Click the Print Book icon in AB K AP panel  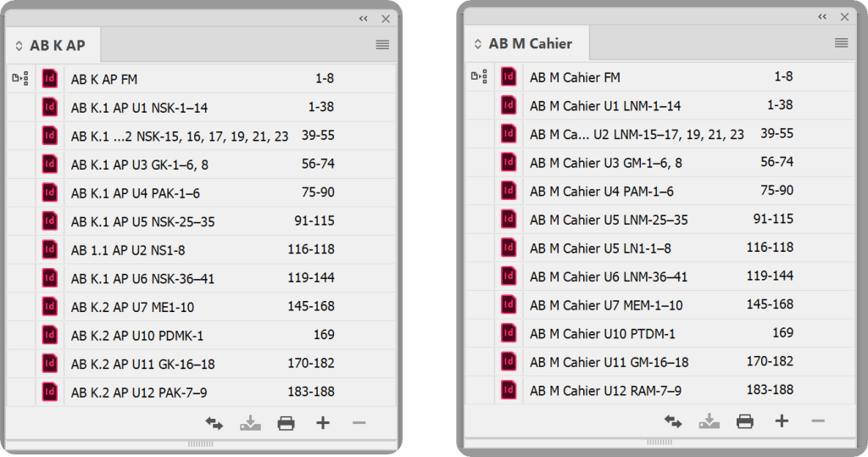click(x=286, y=423)
